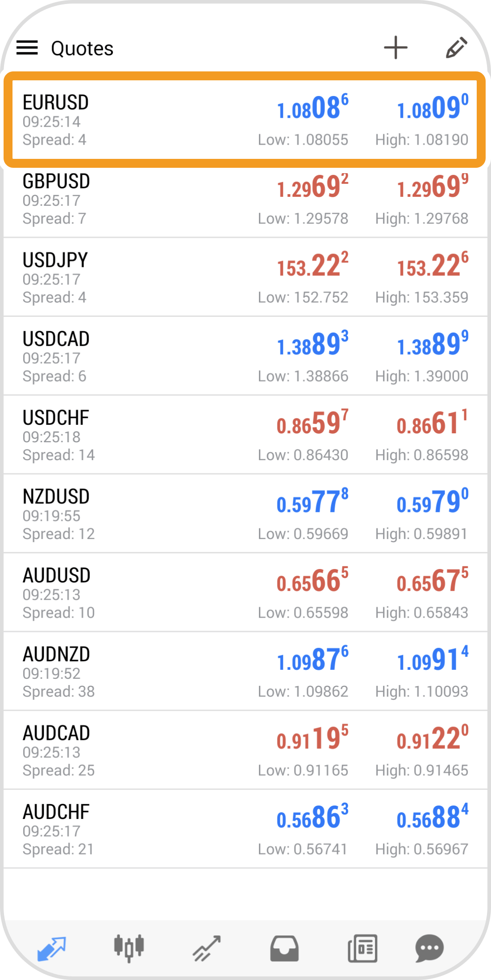Open the AUDNZD quote row
491x980 pixels.
245,672
